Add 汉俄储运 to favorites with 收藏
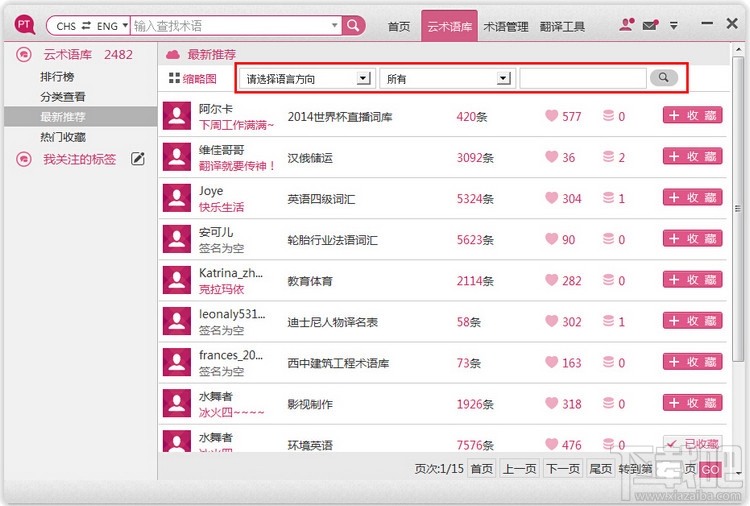This screenshot has height=506, width=750. [x=692, y=156]
